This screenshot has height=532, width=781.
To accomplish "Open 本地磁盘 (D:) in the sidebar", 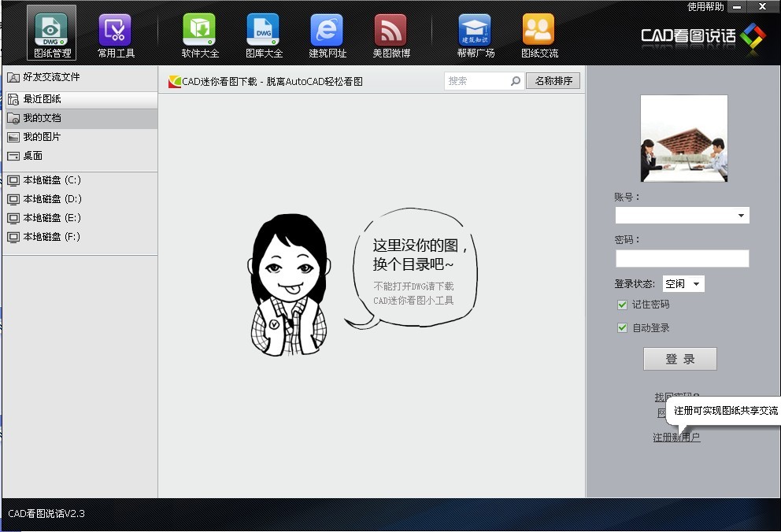I will coord(52,199).
